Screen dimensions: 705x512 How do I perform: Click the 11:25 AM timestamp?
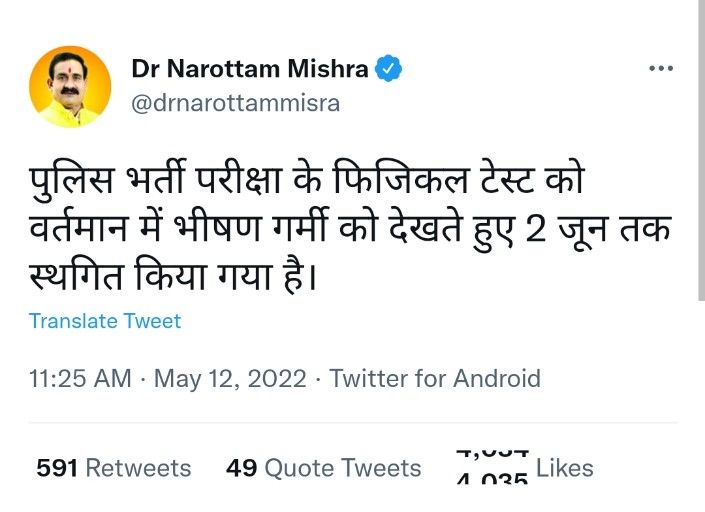80,379
